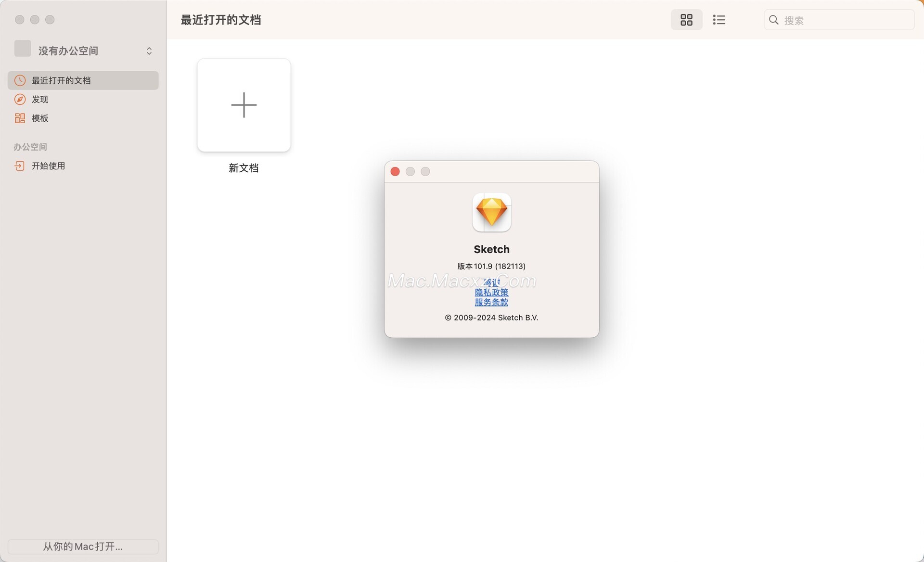Switch to grid view of documents
This screenshot has width=924, height=562.
point(686,20)
